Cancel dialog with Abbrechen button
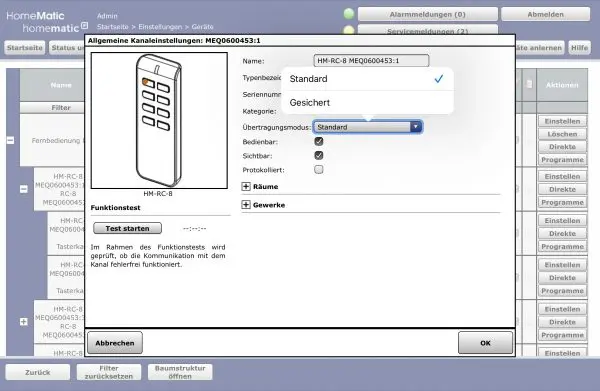600x391 pixels. click(x=115, y=343)
